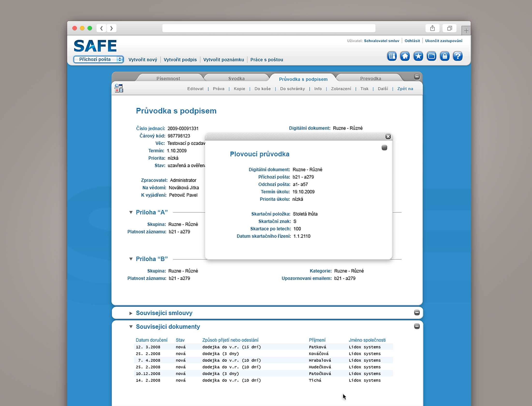Collapse Související smlouvy panel minus icon
Viewport: 532px width, 406px height.
pos(417,313)
